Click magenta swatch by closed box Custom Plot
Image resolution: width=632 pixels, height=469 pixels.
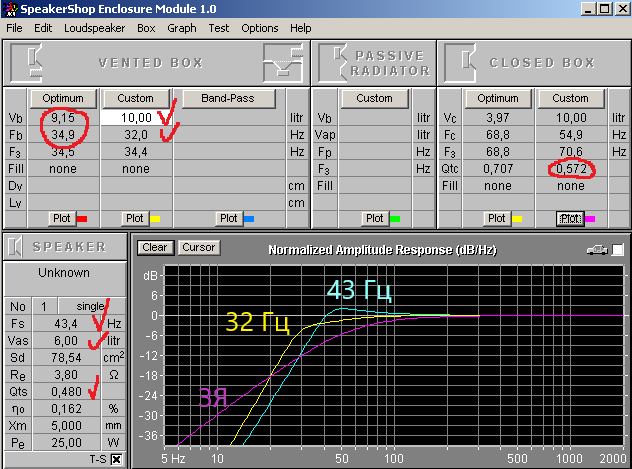coord(590,219)
